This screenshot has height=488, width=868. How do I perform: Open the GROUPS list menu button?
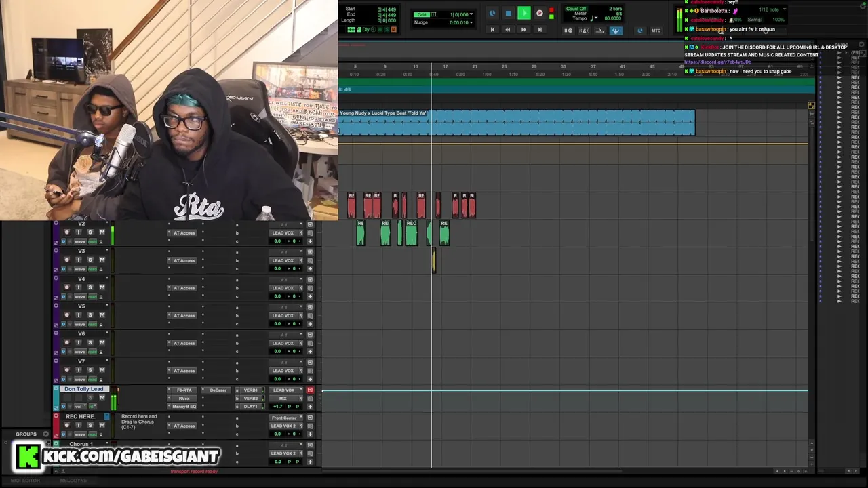click(x=45, y=434)
